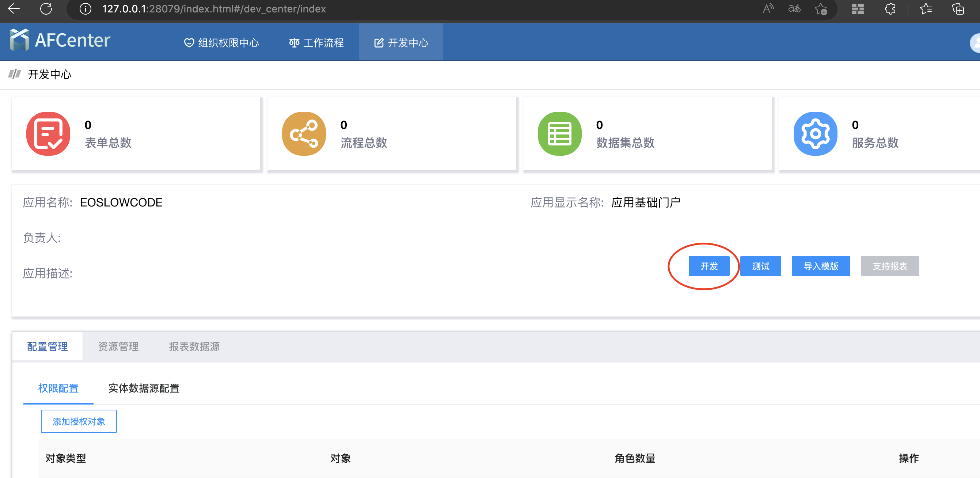The width and height of the screenshot is (980, 478).
Task: Open browser favorites list icon
Action: 925,9
